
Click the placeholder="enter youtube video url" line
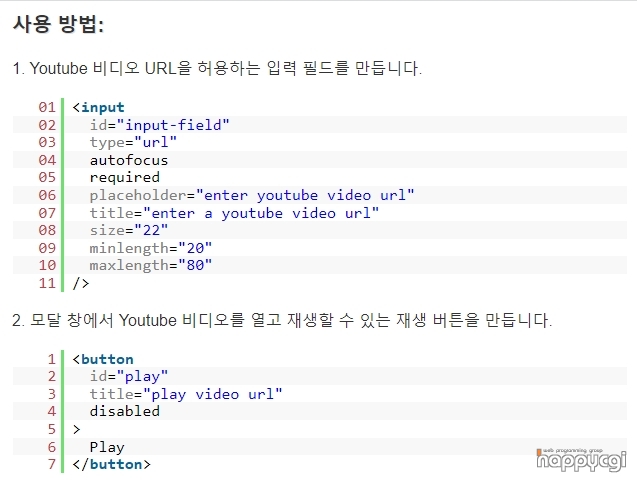tap(252, 195)
